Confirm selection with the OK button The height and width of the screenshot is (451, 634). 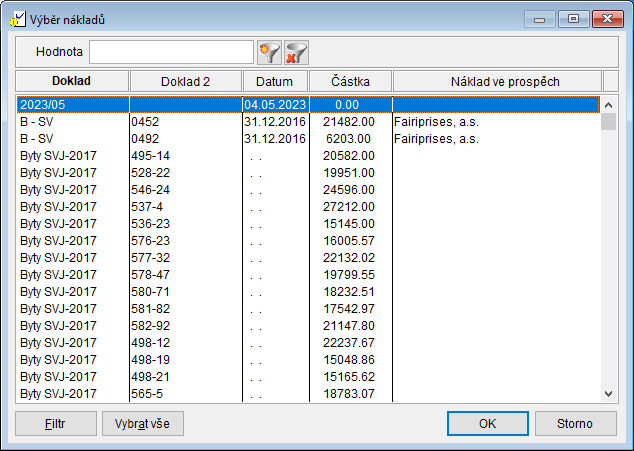pos(487,423)
